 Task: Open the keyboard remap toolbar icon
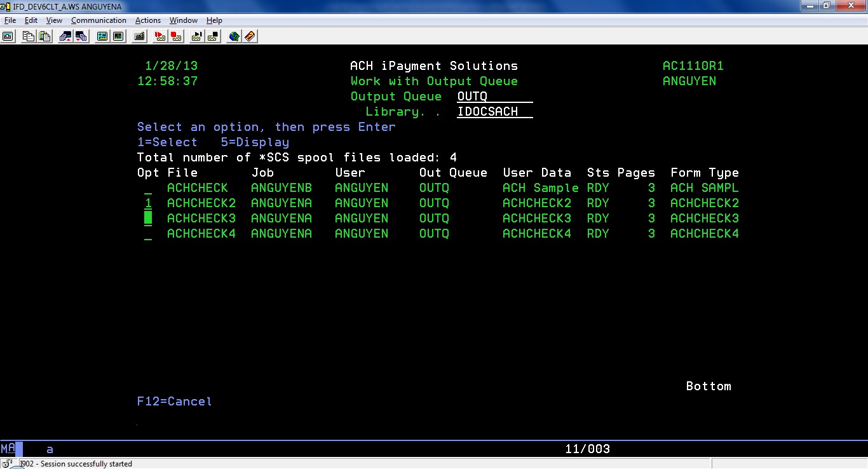pos(139,36)
